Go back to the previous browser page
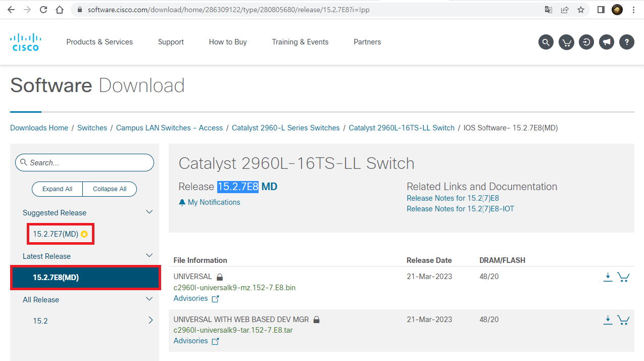This screenshot has width=644, height=361. coord(11,10)
